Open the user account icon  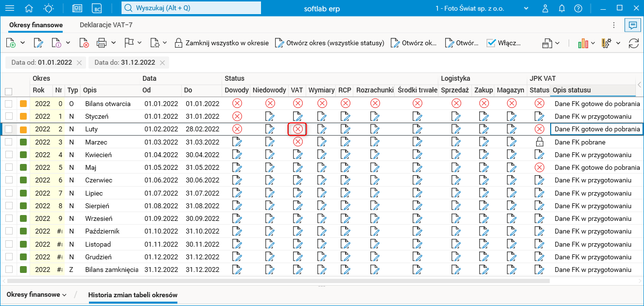(545, 8)
